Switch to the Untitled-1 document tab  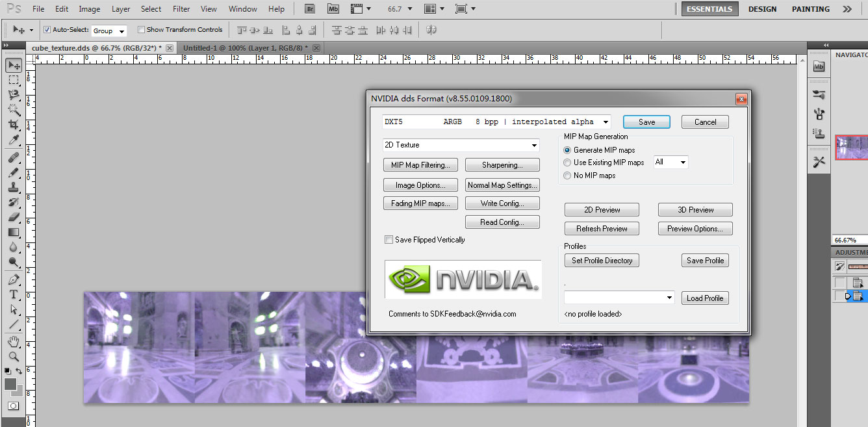246,48
